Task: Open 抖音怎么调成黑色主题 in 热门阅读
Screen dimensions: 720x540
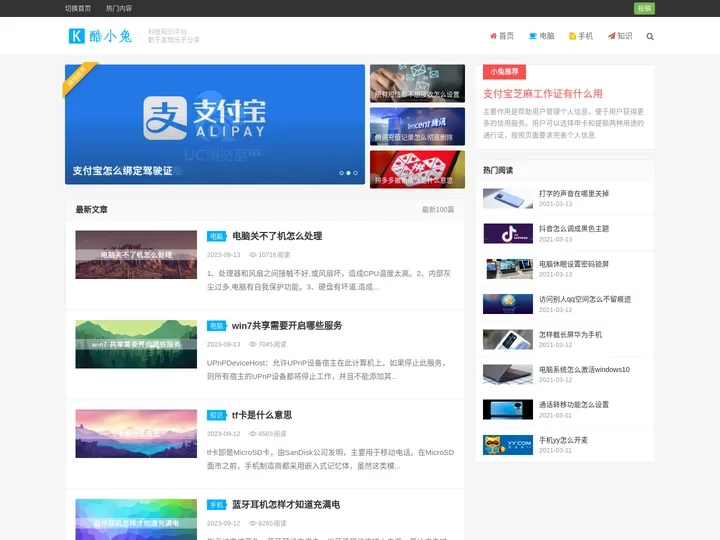Action: (x=574, y=228)
